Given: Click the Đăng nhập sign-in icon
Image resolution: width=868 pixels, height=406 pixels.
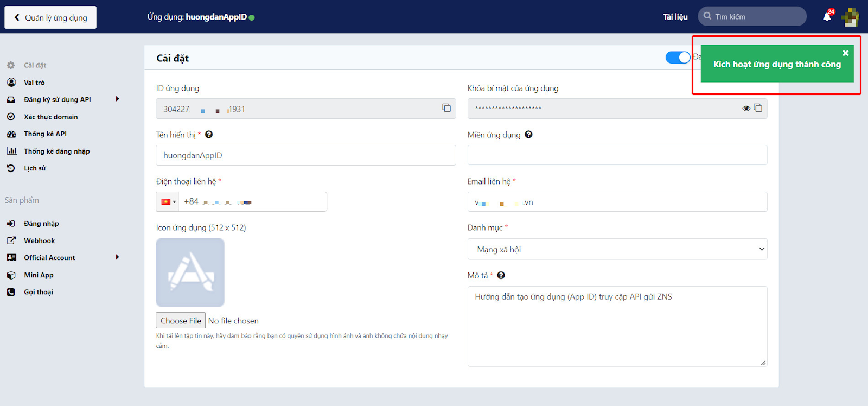Looking at the screenshot, I should pos(11,224).
